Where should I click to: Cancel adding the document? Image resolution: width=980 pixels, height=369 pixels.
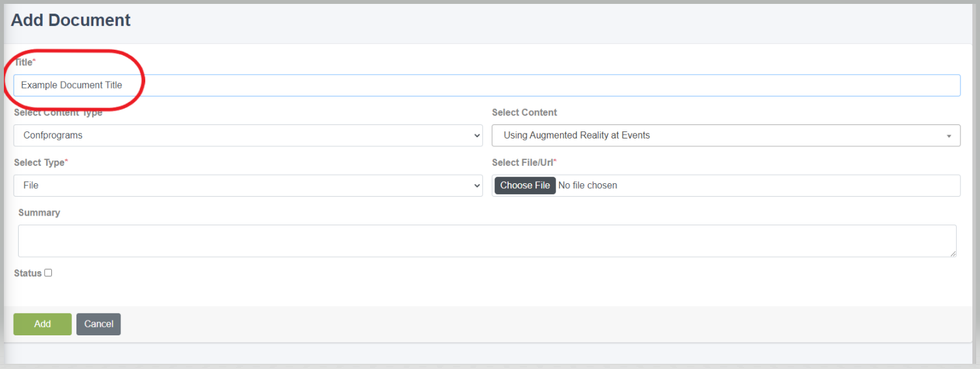click(x=99, y=324)
